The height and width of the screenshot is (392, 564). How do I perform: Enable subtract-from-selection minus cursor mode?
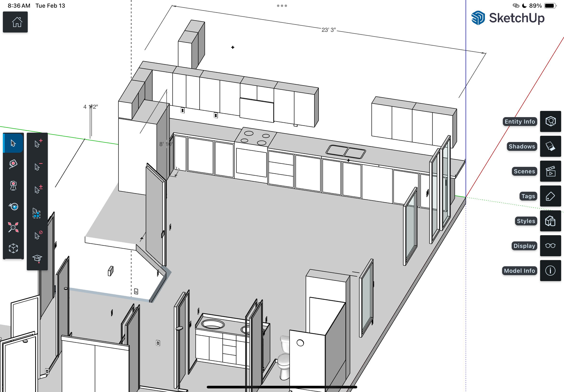[37, 167]
